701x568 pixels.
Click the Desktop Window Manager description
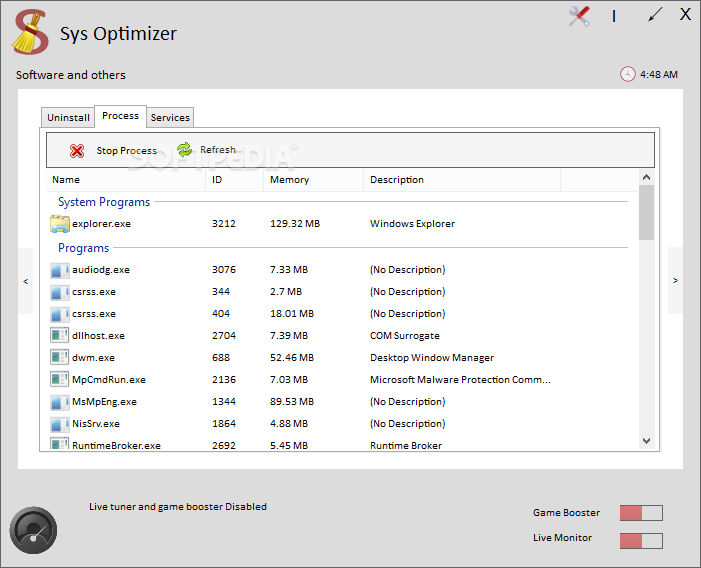coord(432,358)
